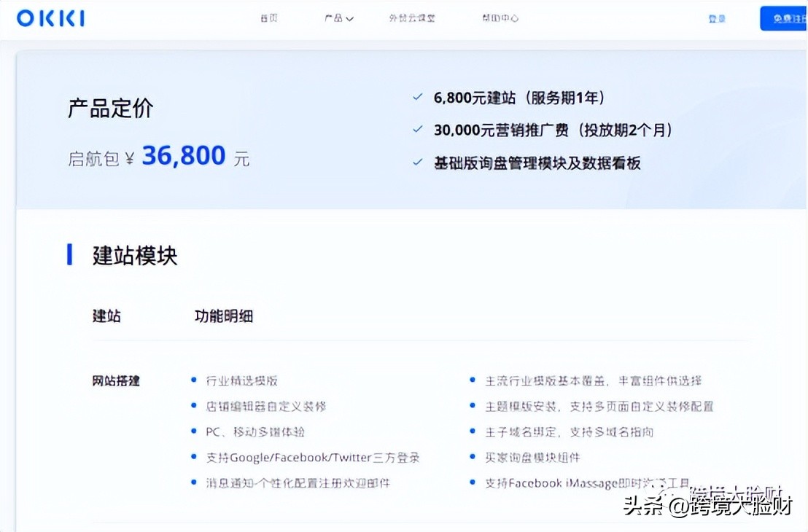Open the 首页 menu item
Image resolution: width=808 pixels, height=532 pixels.
[268, 18]
